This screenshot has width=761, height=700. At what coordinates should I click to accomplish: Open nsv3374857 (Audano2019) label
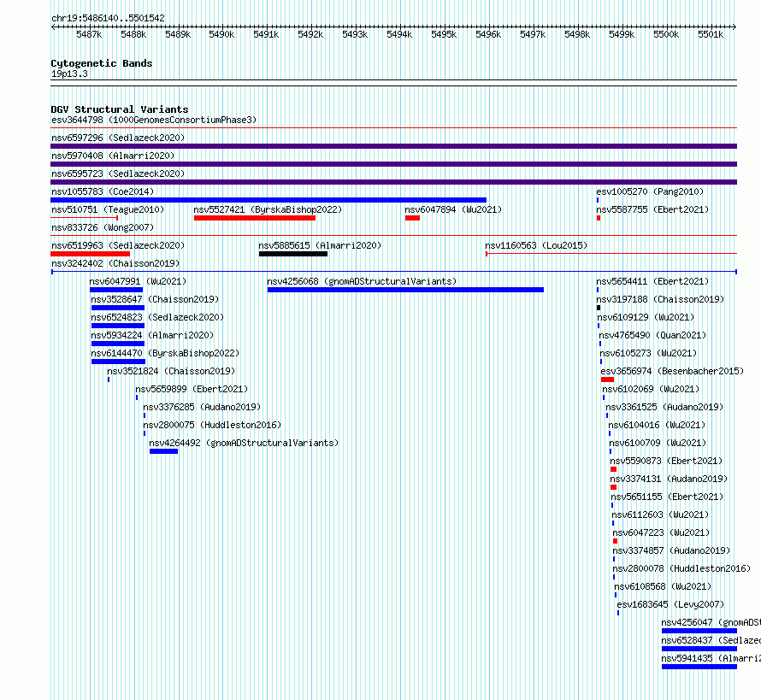(x=671, y=550)
